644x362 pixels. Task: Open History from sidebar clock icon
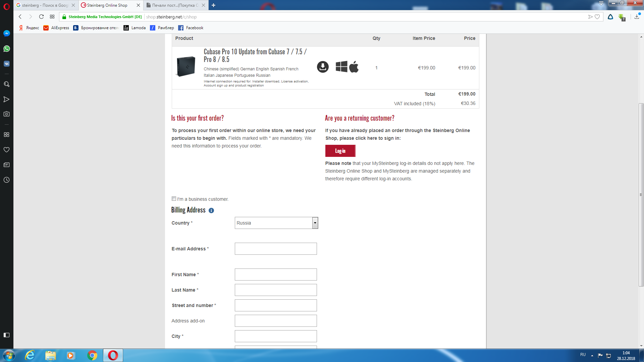pos(6,180)
